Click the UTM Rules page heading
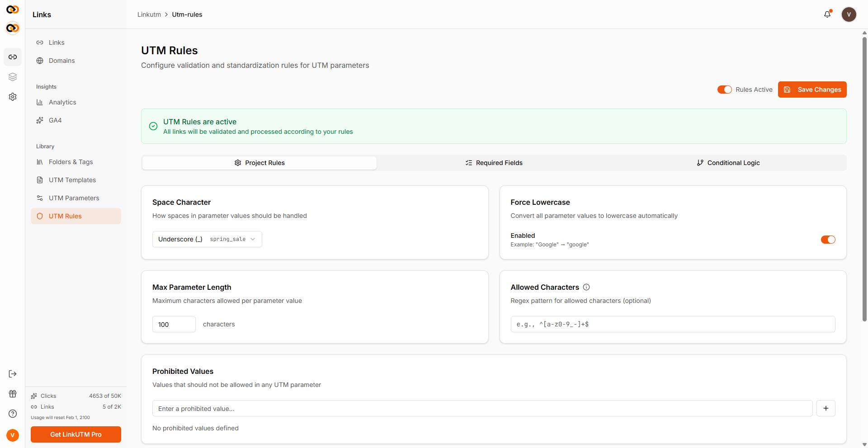The image size is (868, 448). click(170, 51)
